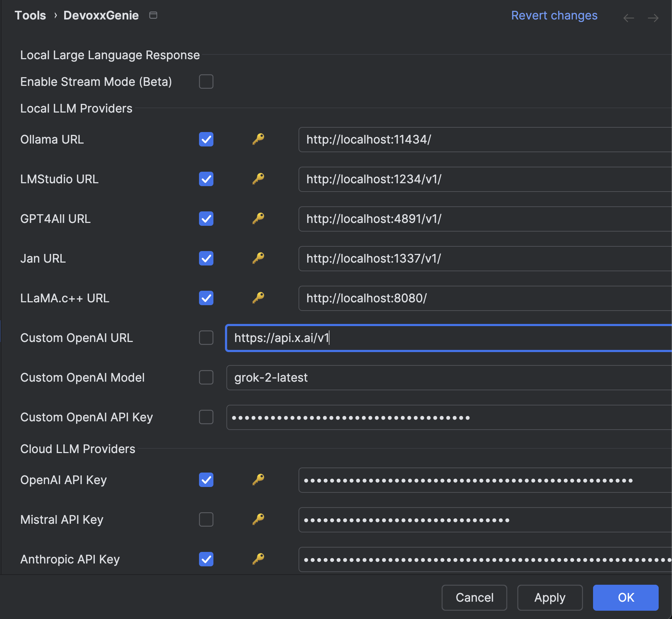The image size is (672, 619).
Task: Enable Stream Mode (Beta) checkbox
Action: (x=206, y=82)
